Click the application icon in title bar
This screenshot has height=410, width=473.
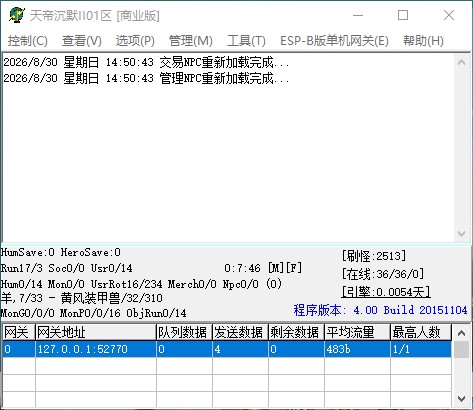(x=17, y=15)
